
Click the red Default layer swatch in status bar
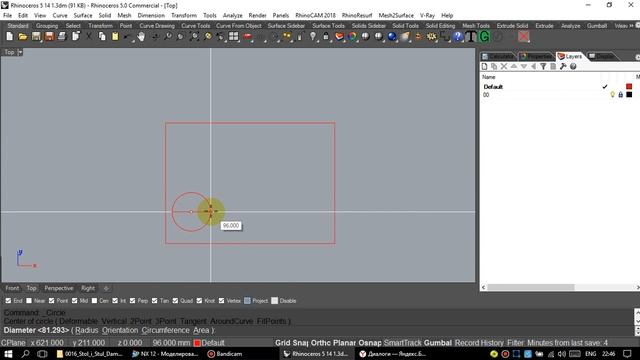pos(197,343)
